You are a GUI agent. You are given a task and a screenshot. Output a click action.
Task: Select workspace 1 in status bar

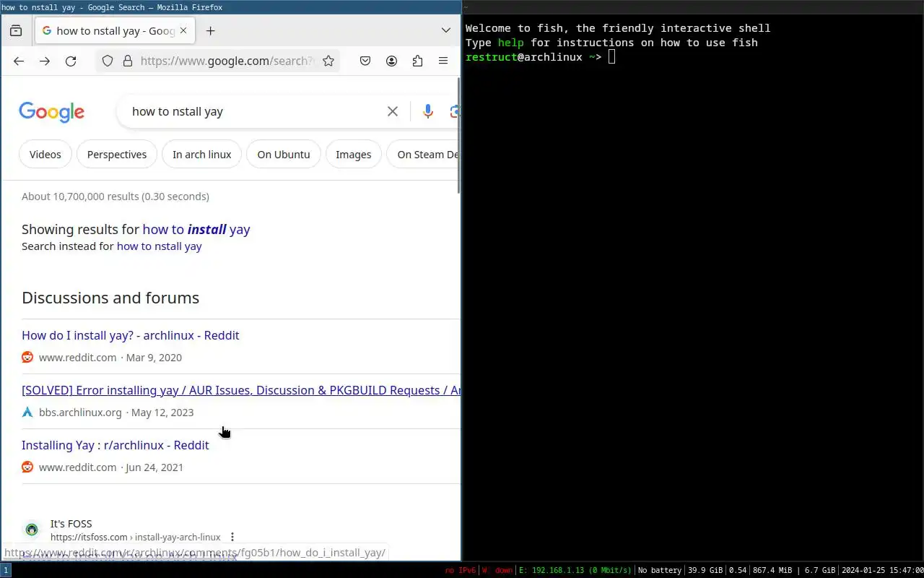(x=6, y=571)
